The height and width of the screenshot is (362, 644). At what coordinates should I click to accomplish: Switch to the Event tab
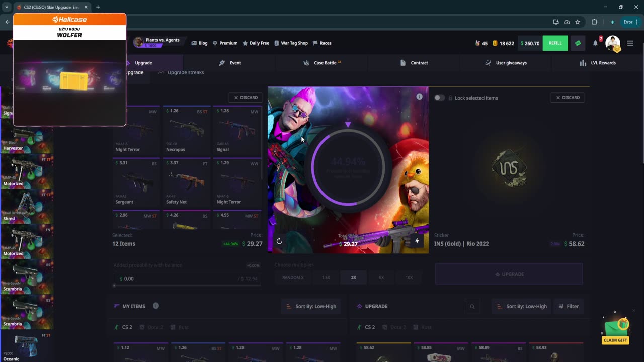pyautogui.click(x=230, y=63)
